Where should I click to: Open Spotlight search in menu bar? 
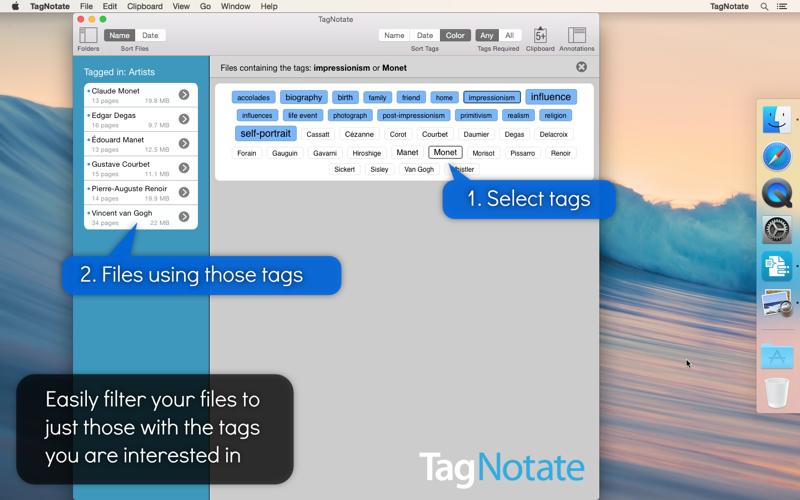(764, 7)
